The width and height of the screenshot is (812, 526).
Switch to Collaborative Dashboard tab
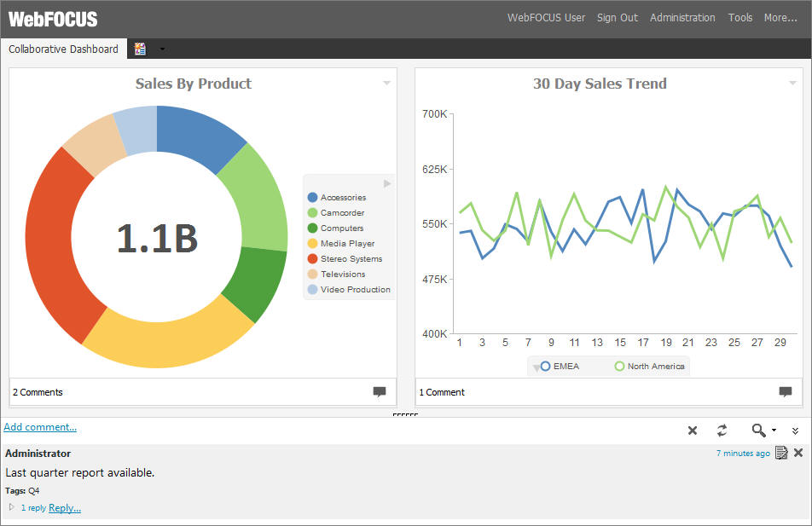tap(63, 49)
